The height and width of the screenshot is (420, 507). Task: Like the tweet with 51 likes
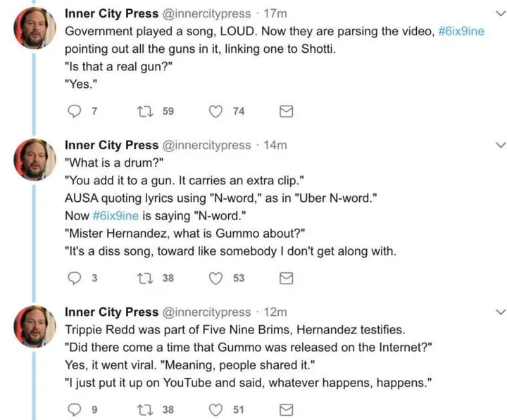point(217,409)
